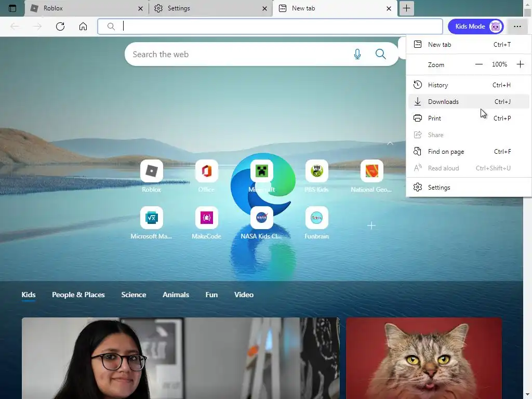Go to the Home page
The height and width of the screenshot is (399, 532).
coord(83,26)
